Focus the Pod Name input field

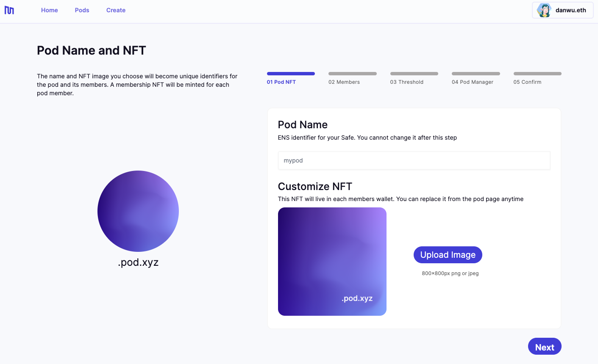(414, 160)
